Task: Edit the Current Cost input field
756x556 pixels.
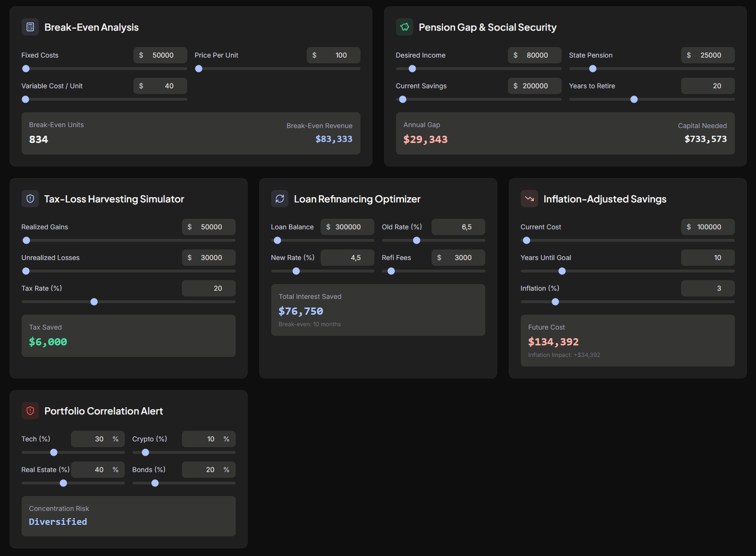Action: [708, 227]
